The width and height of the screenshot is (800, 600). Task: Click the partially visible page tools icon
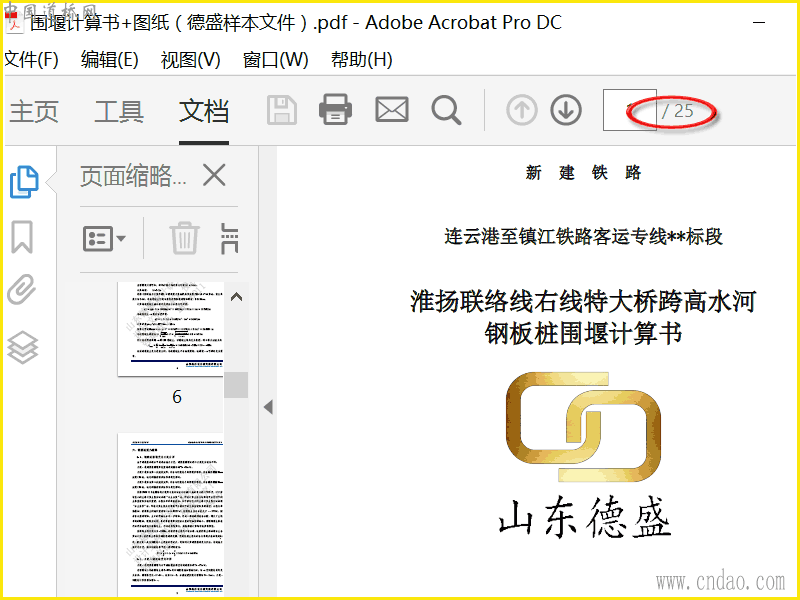[x=230, y=238]
